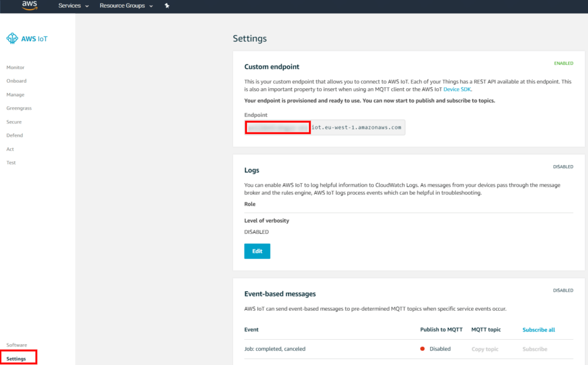The height and width of the screenshot is (365, 588).
Task: Click the AWS logo in the header
Action: click(x=29, y=6)
